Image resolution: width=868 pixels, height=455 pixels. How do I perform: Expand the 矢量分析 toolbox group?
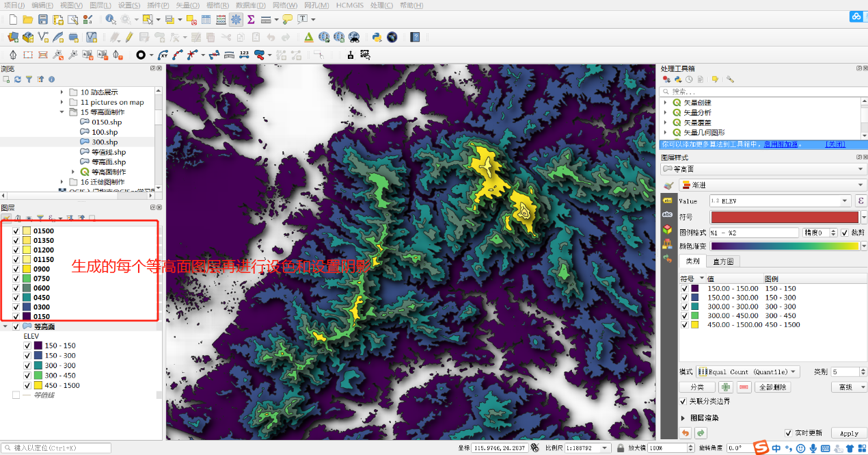[666, 113]
